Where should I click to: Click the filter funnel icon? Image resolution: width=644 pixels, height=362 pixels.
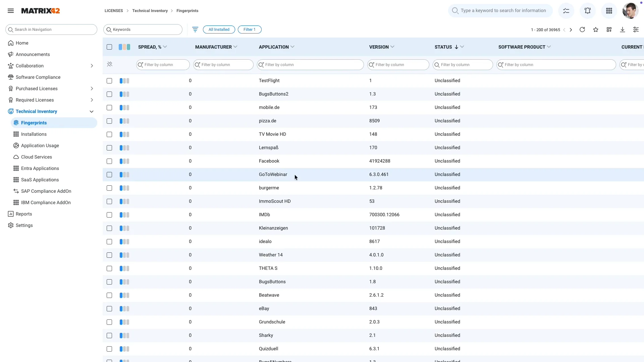(x=195, y=29)
